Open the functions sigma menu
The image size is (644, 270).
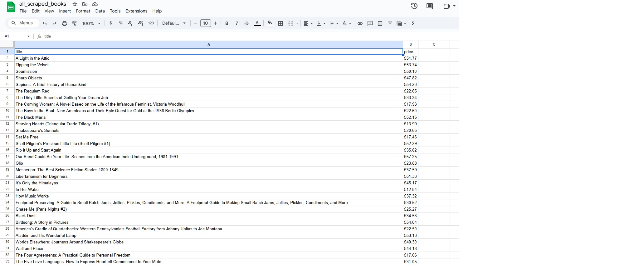pyautogui.click(x=413, y=23)
